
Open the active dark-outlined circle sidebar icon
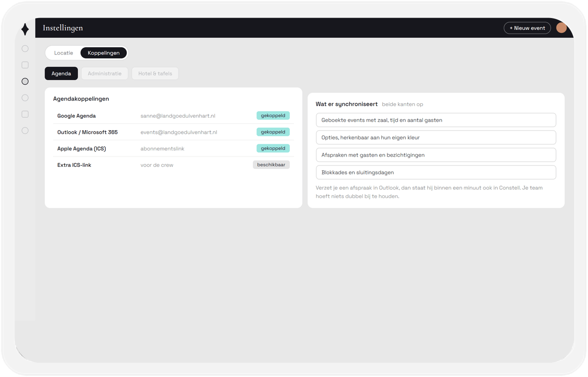click(x=25, y=81)
